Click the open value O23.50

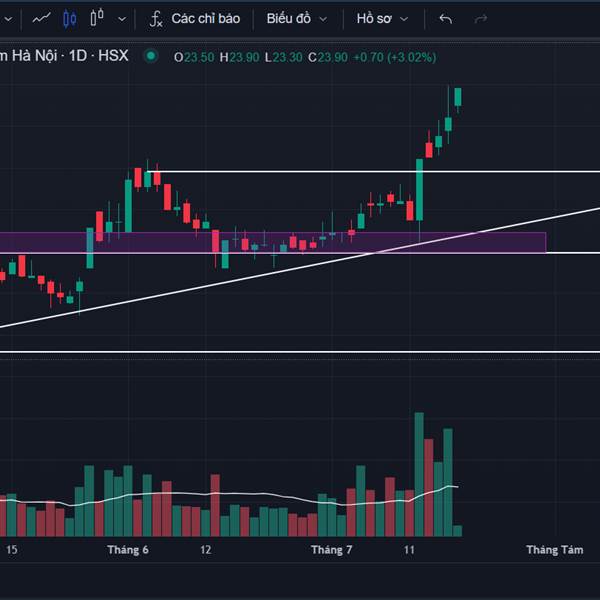[194, 57]
